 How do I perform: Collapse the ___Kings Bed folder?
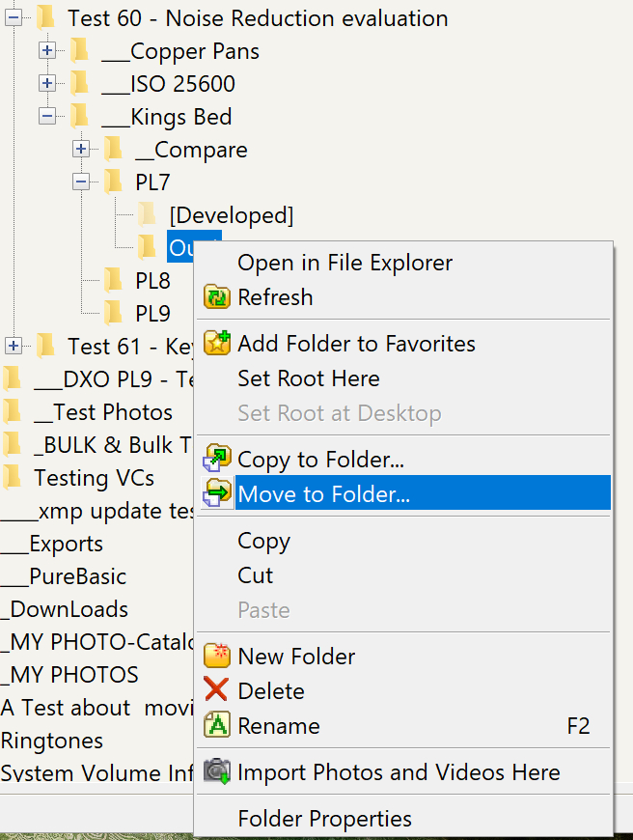(x=47, y=117)
